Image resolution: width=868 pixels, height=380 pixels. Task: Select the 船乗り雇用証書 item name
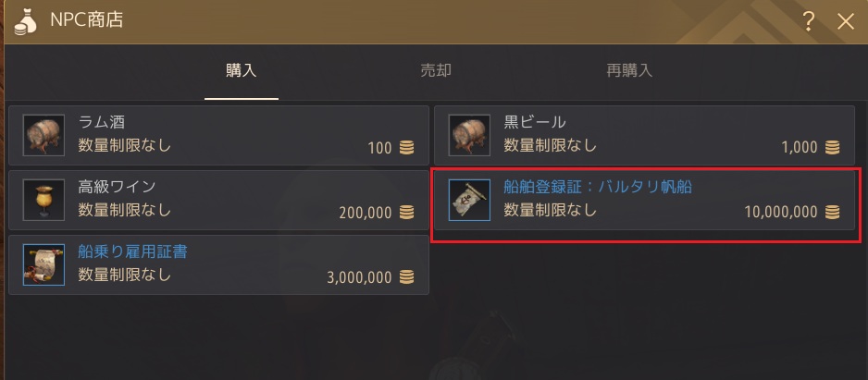[133, 251]
